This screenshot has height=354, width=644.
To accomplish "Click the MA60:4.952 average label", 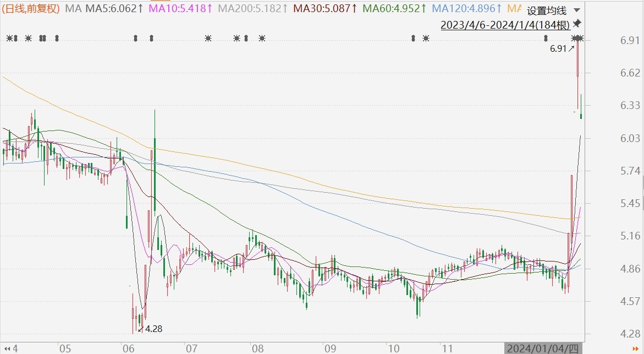I will [395, 8].
